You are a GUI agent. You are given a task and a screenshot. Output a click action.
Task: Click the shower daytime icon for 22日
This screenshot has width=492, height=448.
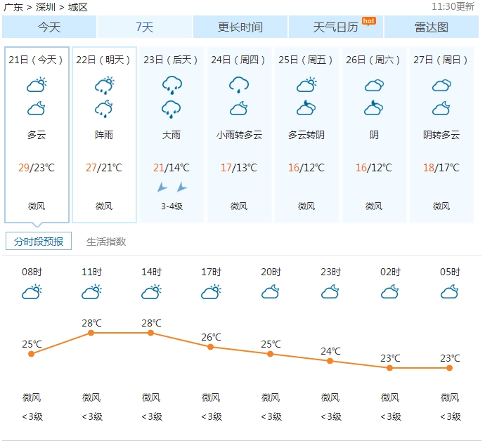coord(105,85)
